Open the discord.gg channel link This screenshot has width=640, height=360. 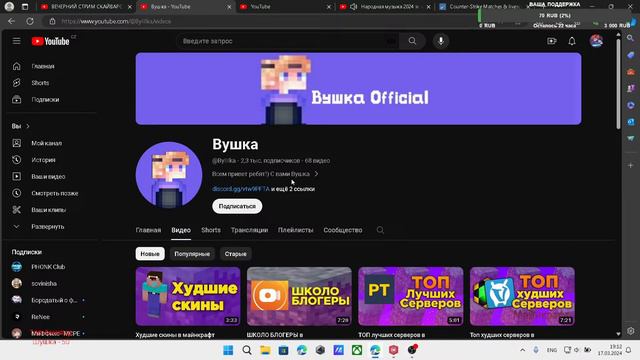point(241,189)
